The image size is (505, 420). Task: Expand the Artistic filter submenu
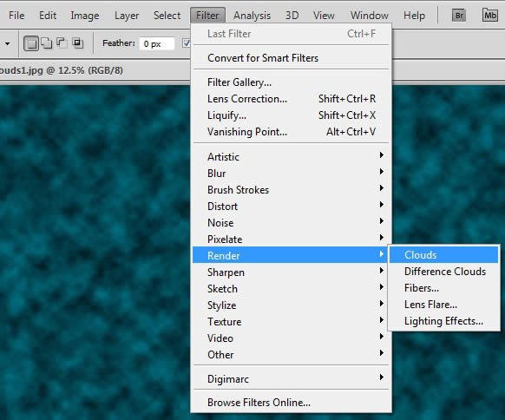tap(292, 157)
